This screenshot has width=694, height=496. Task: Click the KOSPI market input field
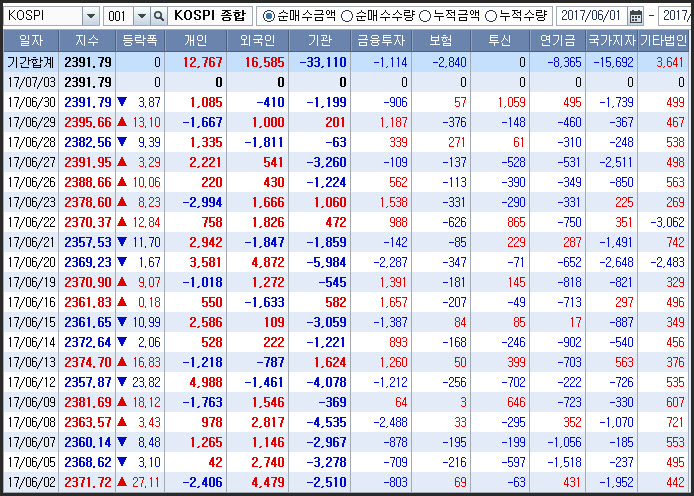click(x=43, y=16)
